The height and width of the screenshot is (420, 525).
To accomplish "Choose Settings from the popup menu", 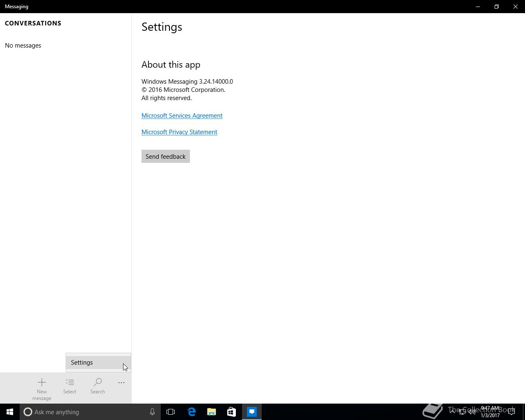I will (x=98, y=363).
